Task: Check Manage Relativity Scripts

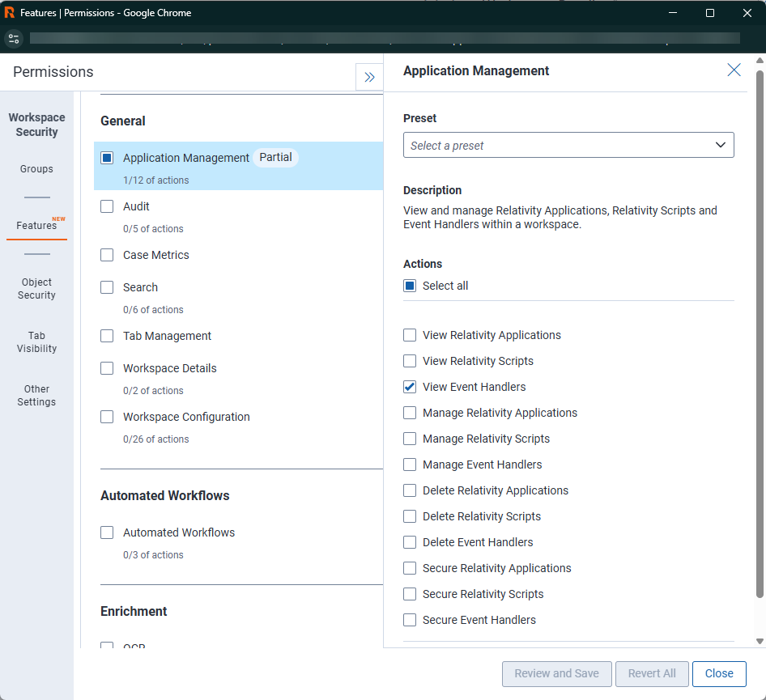Action: pyautogui.click(x=410, y=439)
